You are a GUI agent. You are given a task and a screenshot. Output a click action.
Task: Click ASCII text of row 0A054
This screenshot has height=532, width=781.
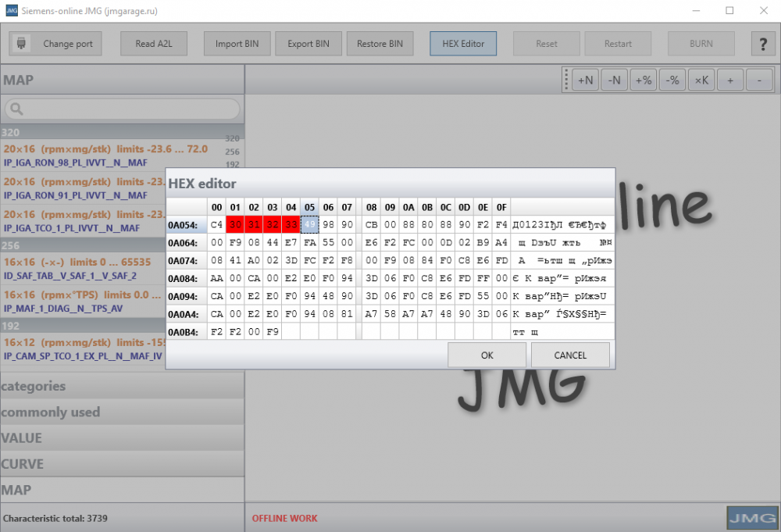pyautogui.click(x=562, y=225)
